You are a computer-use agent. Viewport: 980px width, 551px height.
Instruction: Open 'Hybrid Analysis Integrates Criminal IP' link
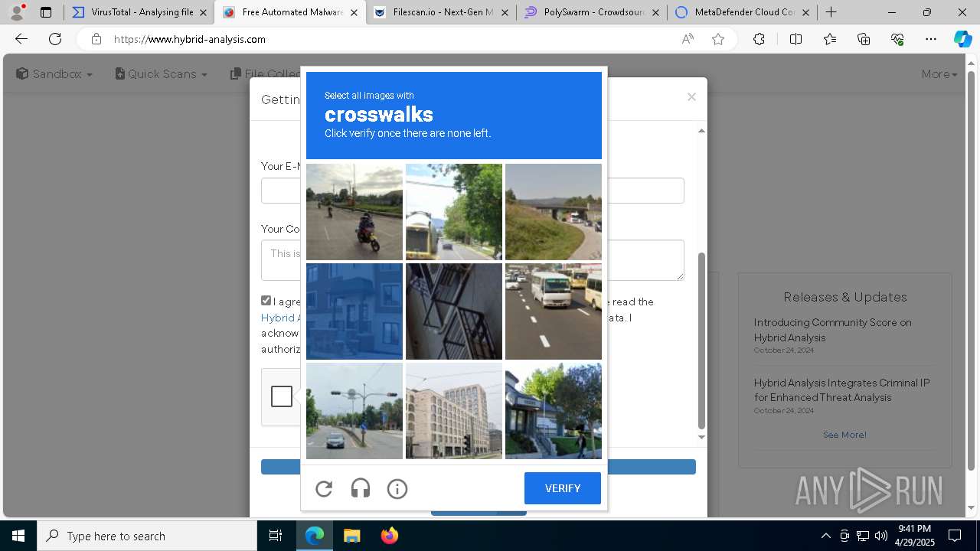pyautogui.click(x=841, y=390)
